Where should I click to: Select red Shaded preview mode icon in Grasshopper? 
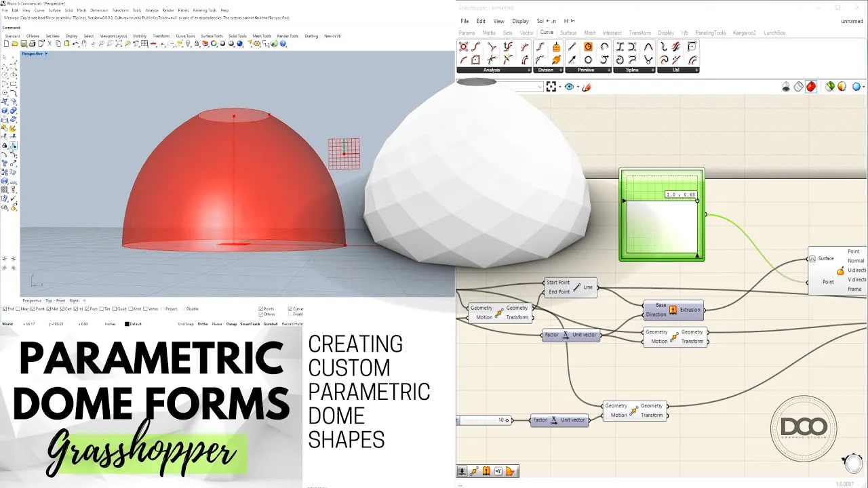coord(811,87)
